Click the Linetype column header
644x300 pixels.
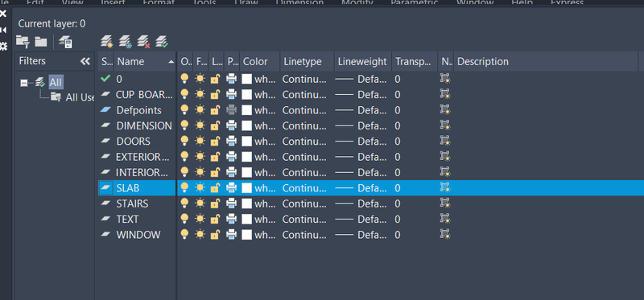click(308, 62)
